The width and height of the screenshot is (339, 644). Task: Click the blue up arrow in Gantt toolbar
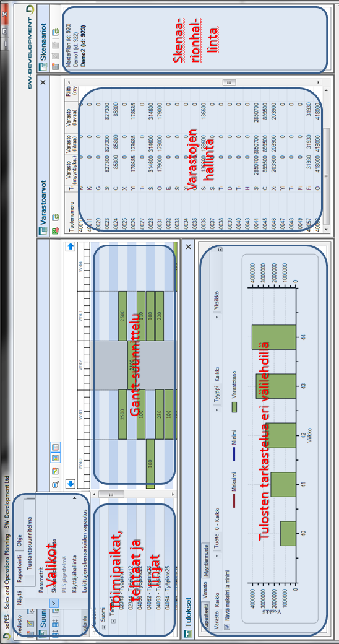point(70,246)
